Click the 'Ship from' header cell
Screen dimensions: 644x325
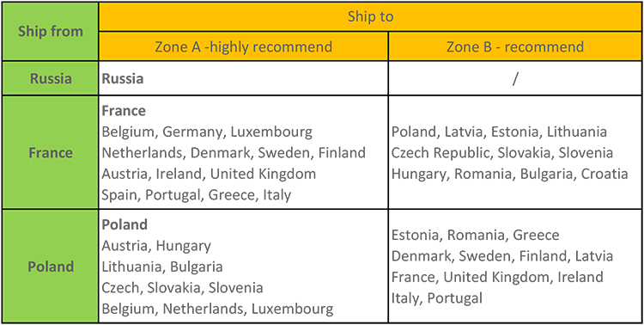50,31
